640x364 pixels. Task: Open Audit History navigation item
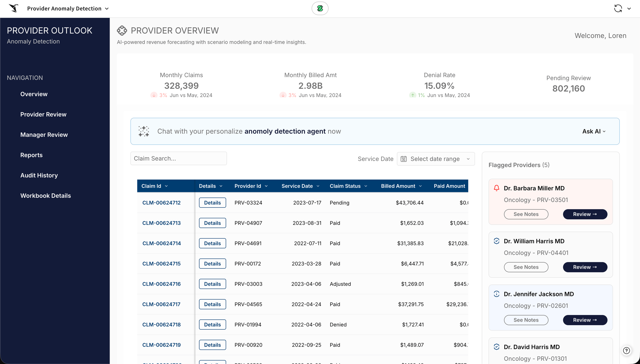39,175
